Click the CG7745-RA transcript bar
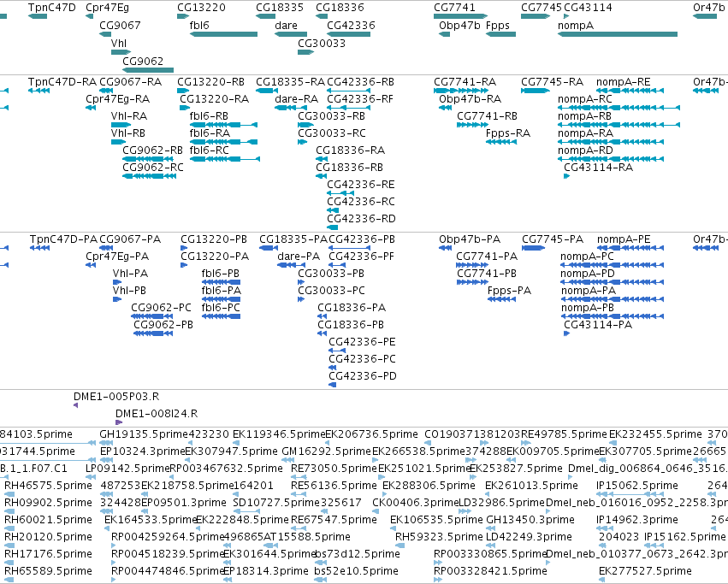The width and height of the screenshot is (728, 584). 536,91
